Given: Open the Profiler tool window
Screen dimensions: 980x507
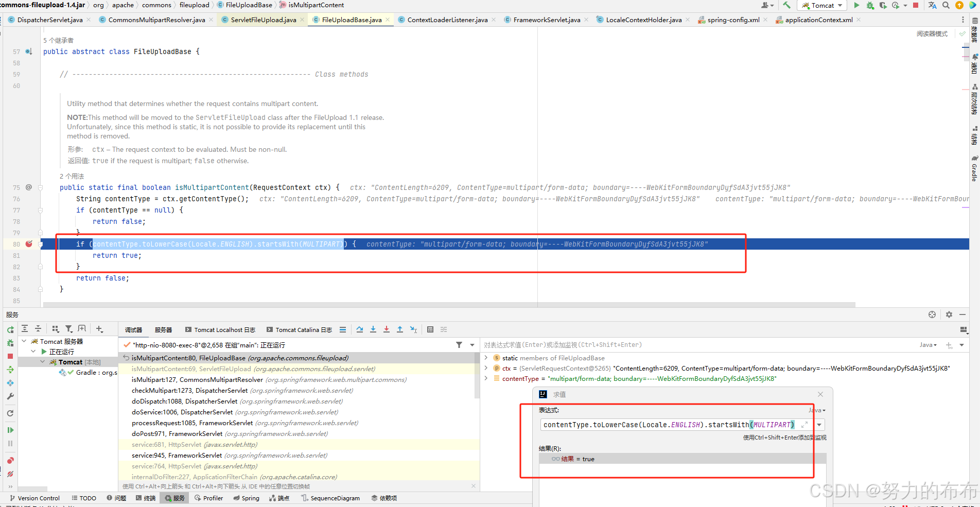Looking at the screenshot, I should [x=208, y=498].
